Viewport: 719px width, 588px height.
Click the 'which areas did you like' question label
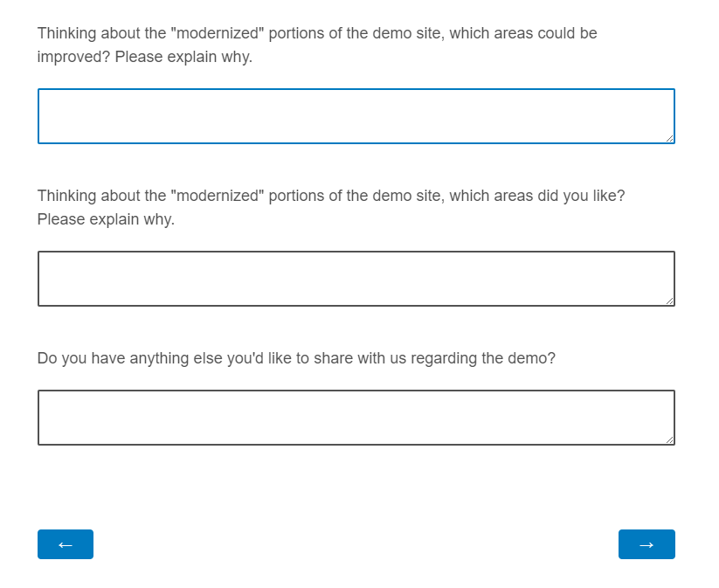click(x=330, y=196)
